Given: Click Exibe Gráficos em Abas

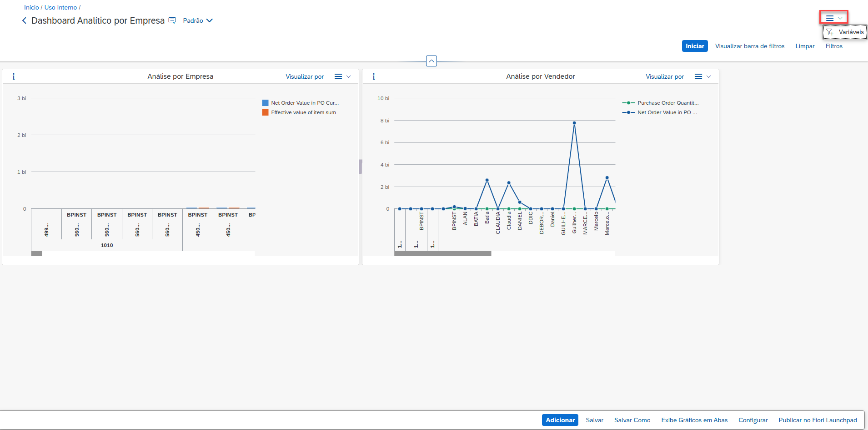Looking at the screenshot, I should coord(694,420).
